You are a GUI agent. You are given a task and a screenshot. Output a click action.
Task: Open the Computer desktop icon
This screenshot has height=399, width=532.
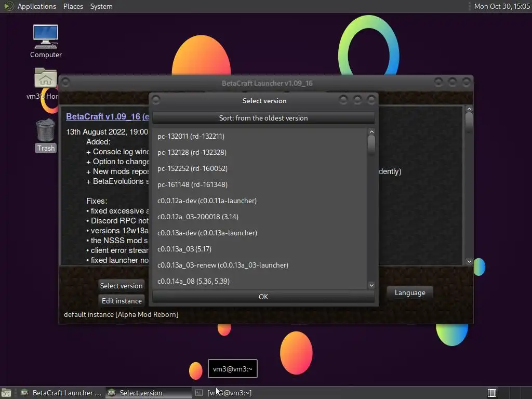coord(46,41)
